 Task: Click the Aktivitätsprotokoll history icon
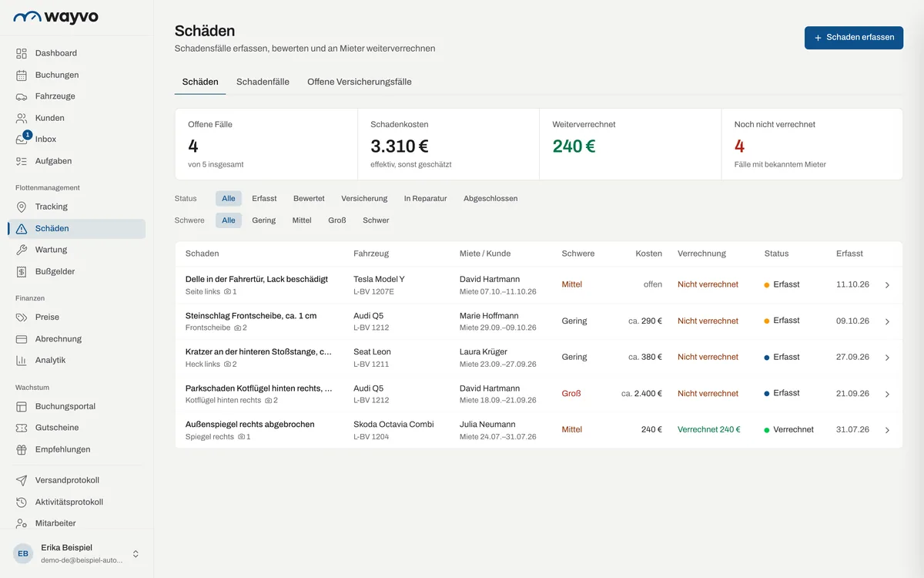coord(22,502)
